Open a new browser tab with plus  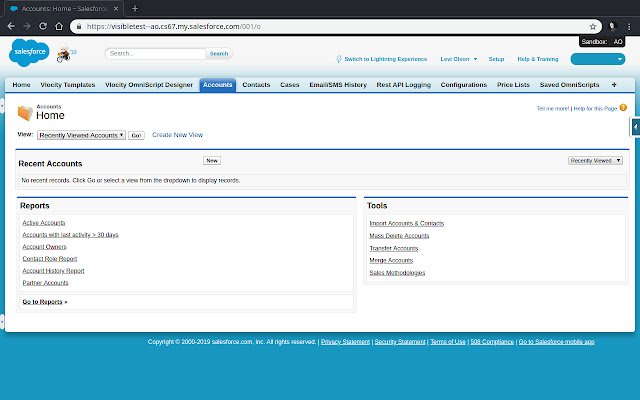pos(135,8)
